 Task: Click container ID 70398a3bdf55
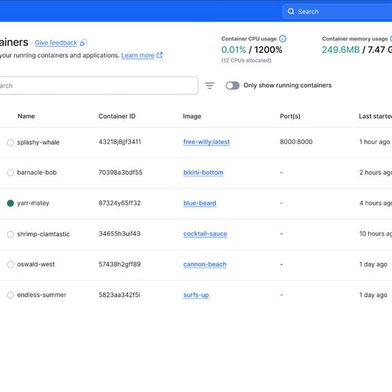[x=120, y=172]
